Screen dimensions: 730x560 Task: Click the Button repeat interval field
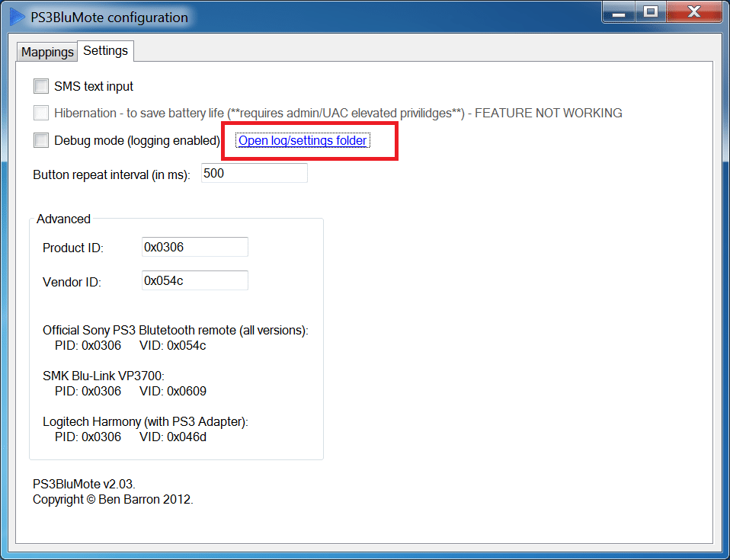[x=255, y=173]
